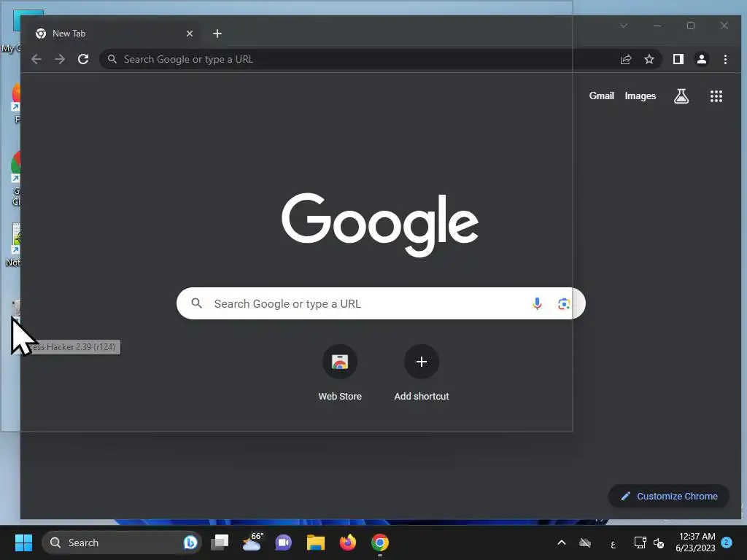The height and width of the screenshot is (560, 747).
Task: Go back using the back arrow
Action: [36, 59]
